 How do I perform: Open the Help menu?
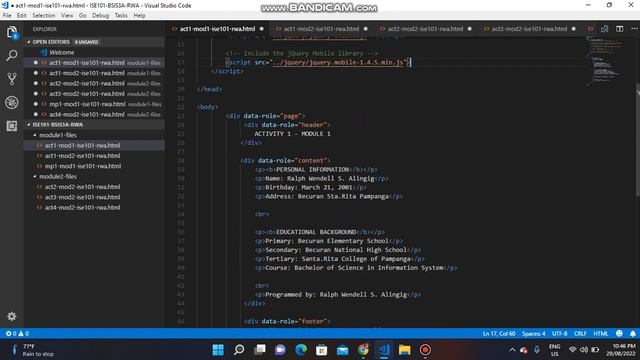(140, 15)
